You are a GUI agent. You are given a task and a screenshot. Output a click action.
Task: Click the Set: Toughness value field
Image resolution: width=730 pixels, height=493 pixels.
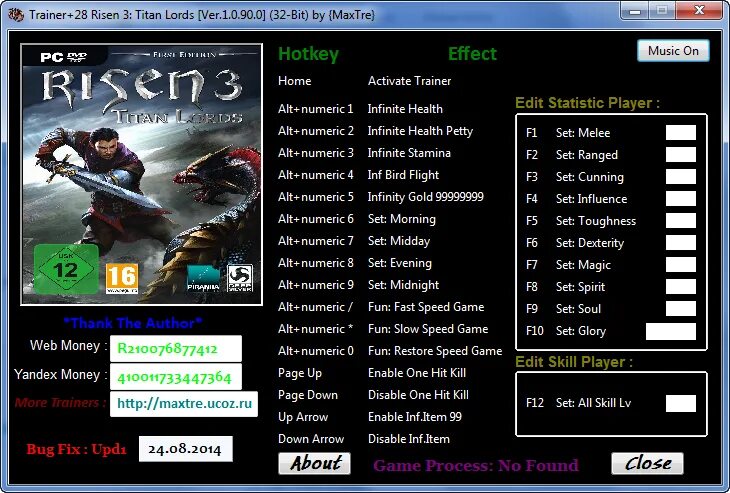tap(681, 221)
